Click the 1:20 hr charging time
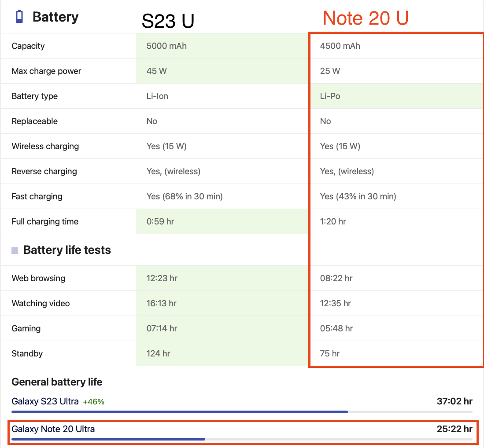This screenshot has height=448, width=484. 333,221
